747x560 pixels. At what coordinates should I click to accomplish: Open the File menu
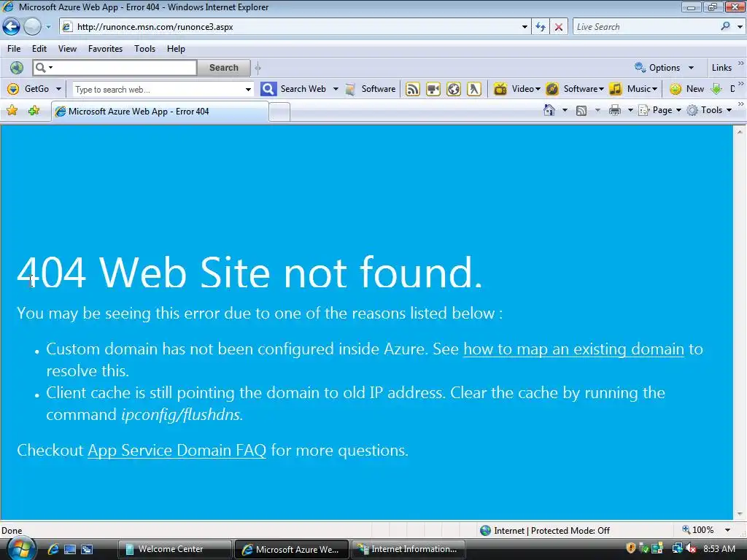click(x=14, y=49)
